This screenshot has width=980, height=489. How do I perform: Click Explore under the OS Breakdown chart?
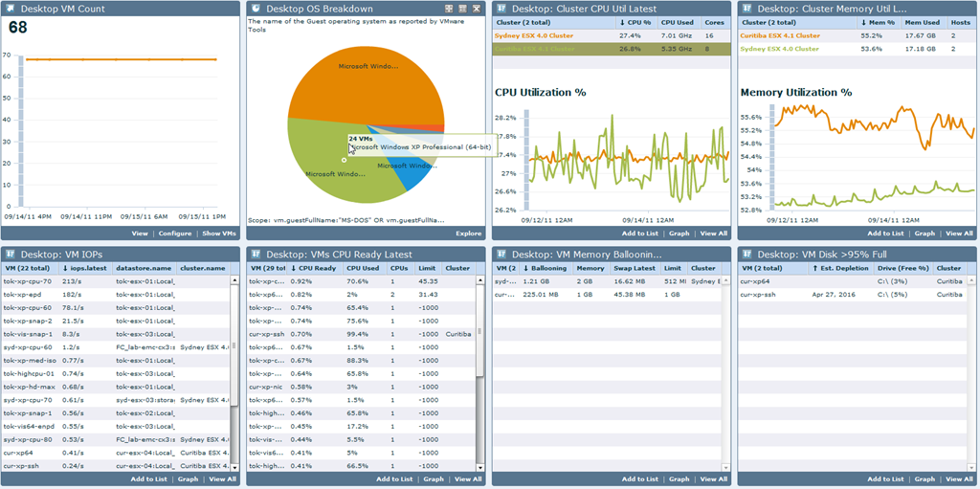469,233
